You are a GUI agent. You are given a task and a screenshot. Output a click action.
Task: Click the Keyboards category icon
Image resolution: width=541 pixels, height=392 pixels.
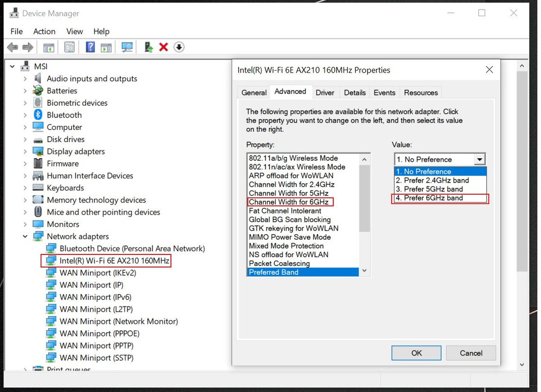[38, 188]
